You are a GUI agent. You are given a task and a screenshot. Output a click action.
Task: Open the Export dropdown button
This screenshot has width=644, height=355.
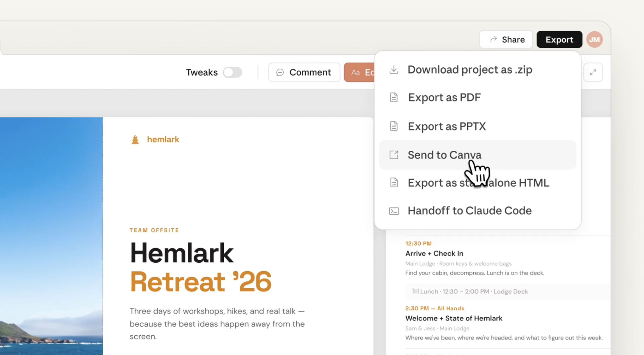[559, 40]
